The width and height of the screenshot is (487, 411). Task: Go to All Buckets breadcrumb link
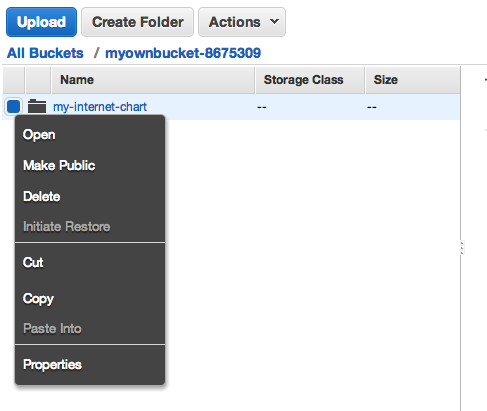pos(45,53)
